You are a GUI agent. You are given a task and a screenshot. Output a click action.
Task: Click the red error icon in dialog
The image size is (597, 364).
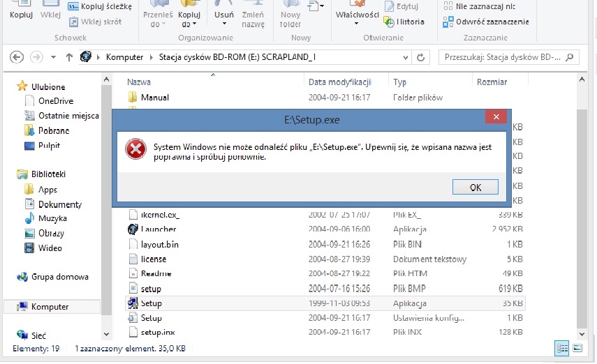click(135, 149)
